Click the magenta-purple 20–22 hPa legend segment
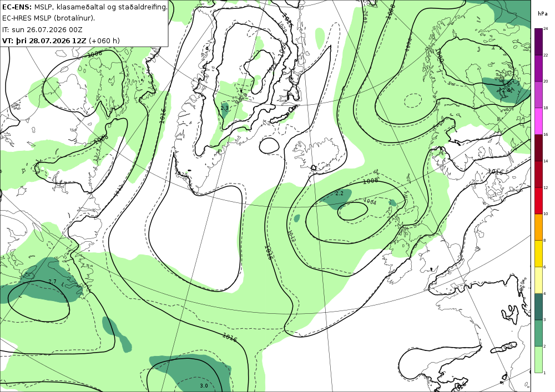 (538, 68)
